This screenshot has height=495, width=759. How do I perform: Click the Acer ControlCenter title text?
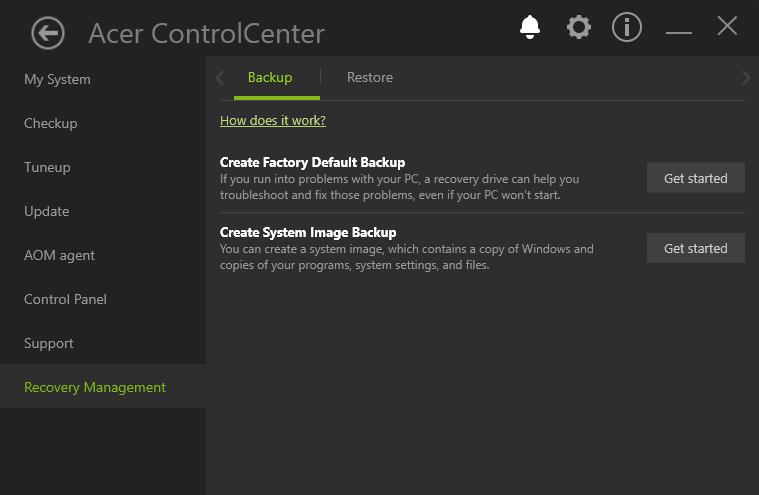[x=206, y=33]
